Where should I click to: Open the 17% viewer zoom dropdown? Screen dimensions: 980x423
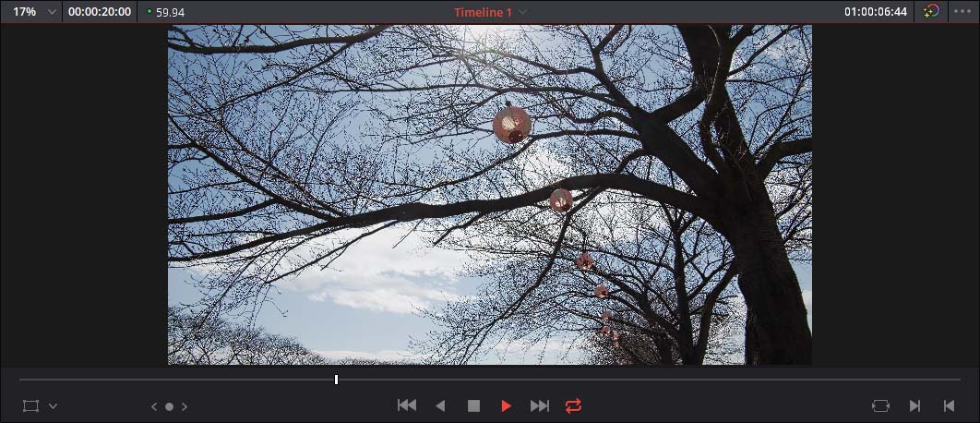pyautogui.click(x=34, y=12)
